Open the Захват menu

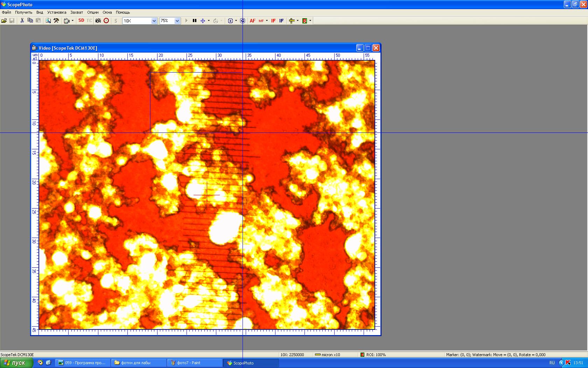pyautogui.click(x=77, y=12)
